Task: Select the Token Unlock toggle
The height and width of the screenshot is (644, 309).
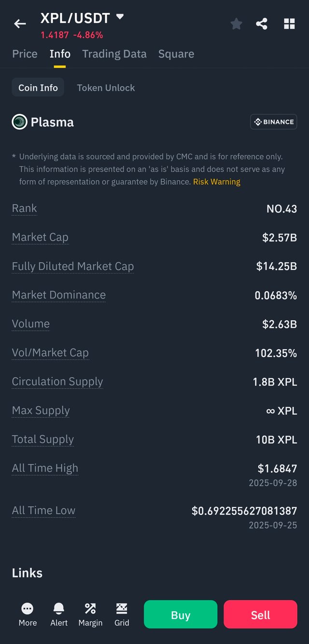Action: (106, 88)
